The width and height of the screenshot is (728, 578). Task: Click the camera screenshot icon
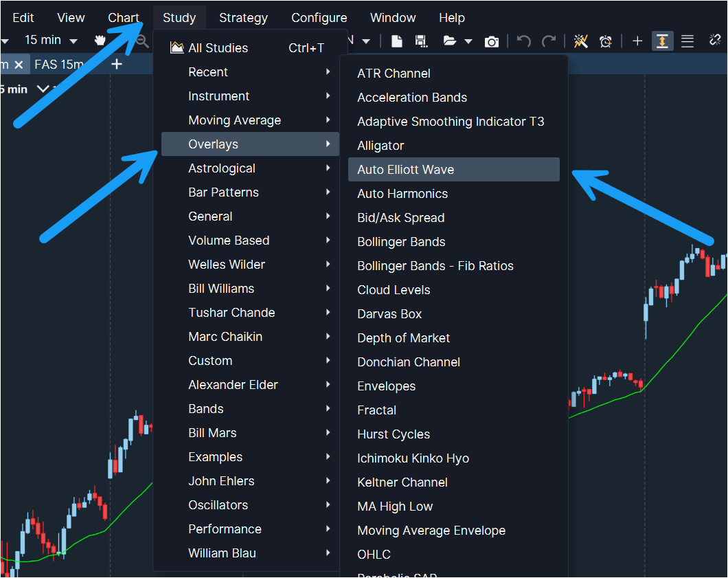[x=492, y=42]
